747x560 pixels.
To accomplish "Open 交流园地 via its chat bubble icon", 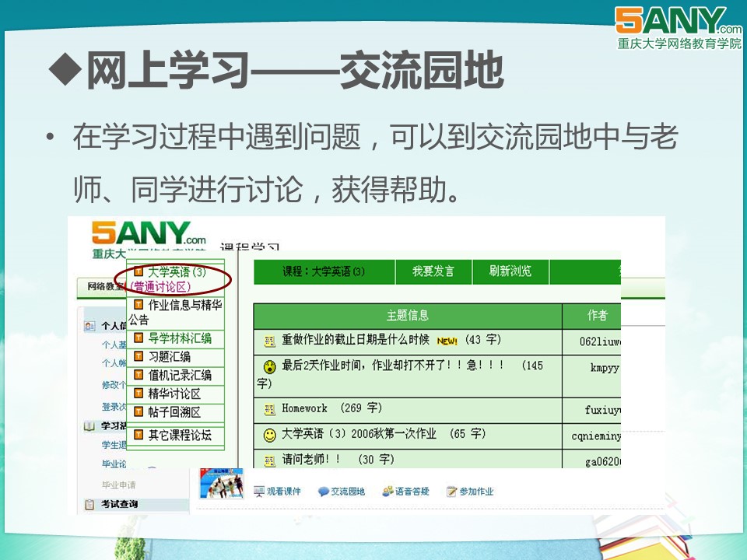I will (324, 492).
